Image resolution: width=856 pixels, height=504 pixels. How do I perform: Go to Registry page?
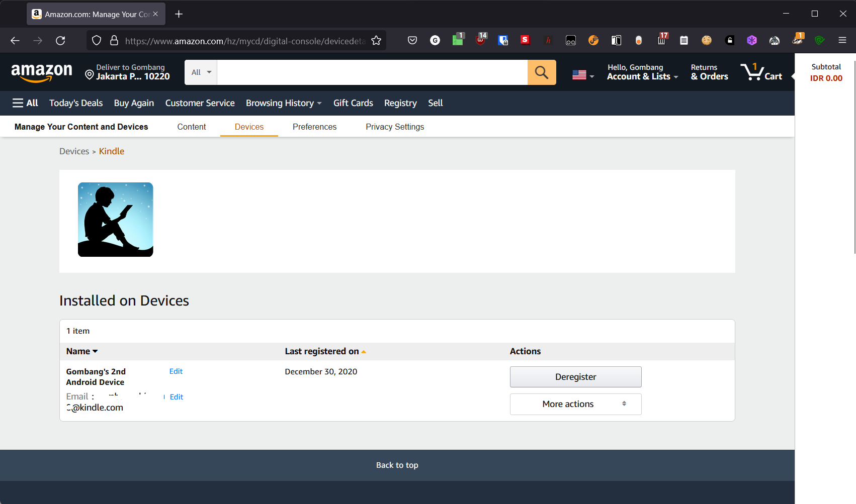pyautogui.click(x=400, y=103)
